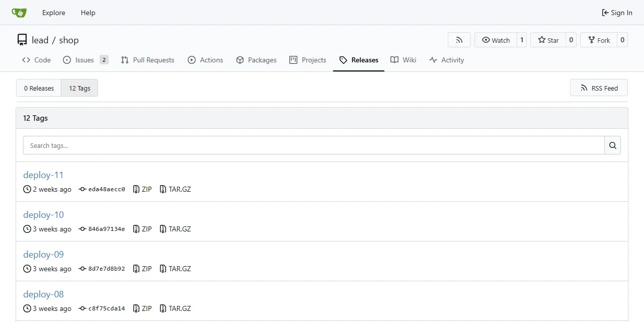
Task: Open commit c8f75cda14
Action: point(102,308)
